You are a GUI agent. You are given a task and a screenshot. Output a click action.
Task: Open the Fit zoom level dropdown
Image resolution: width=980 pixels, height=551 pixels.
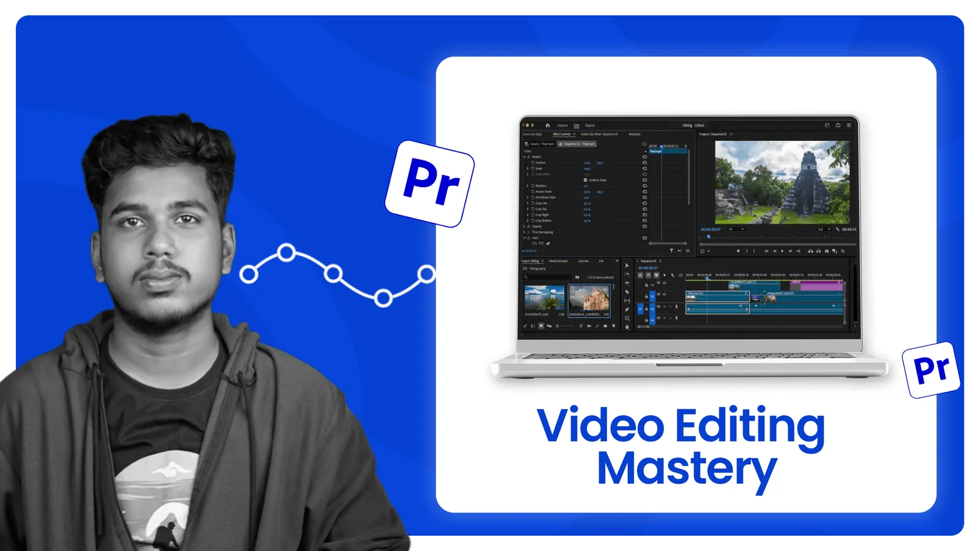point(736,229)
